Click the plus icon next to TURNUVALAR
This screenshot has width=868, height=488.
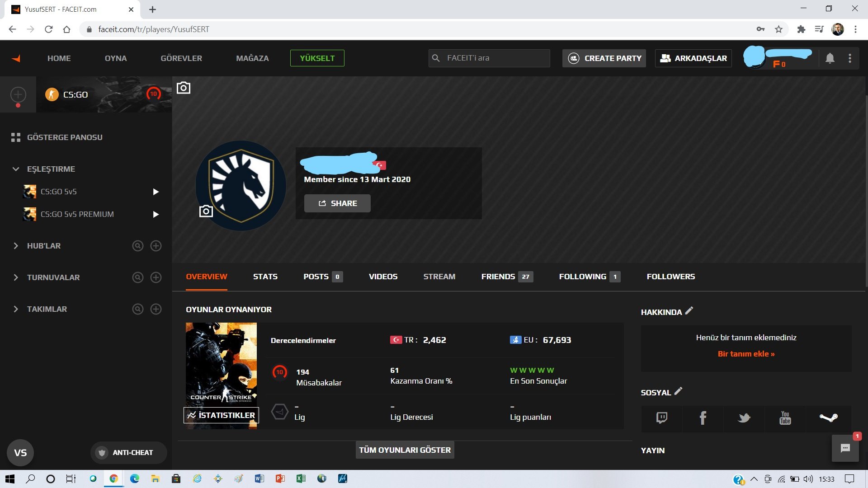click(x=156, y=277)
